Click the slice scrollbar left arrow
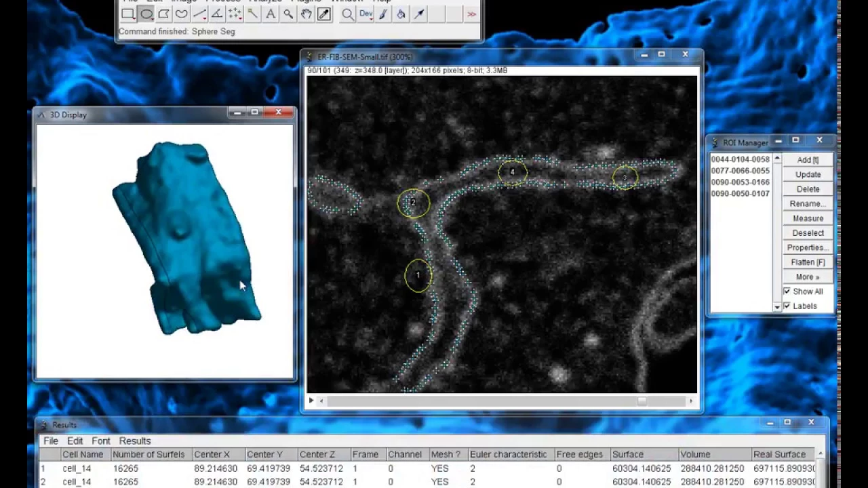 click(321, 401)
